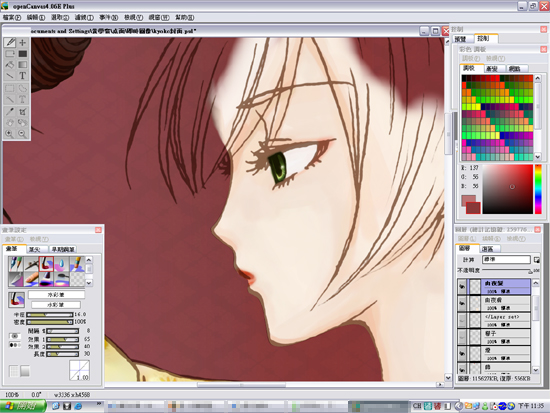Choose the eraser brush preset
Viewport: 550px width, 413px height.
tap(77, 264)
